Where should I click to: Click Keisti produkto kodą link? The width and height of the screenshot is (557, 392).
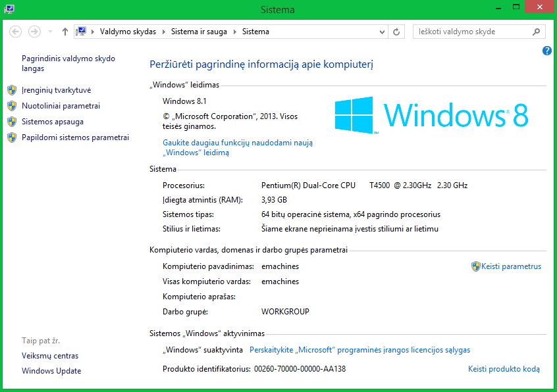click(x=504, y=369)
